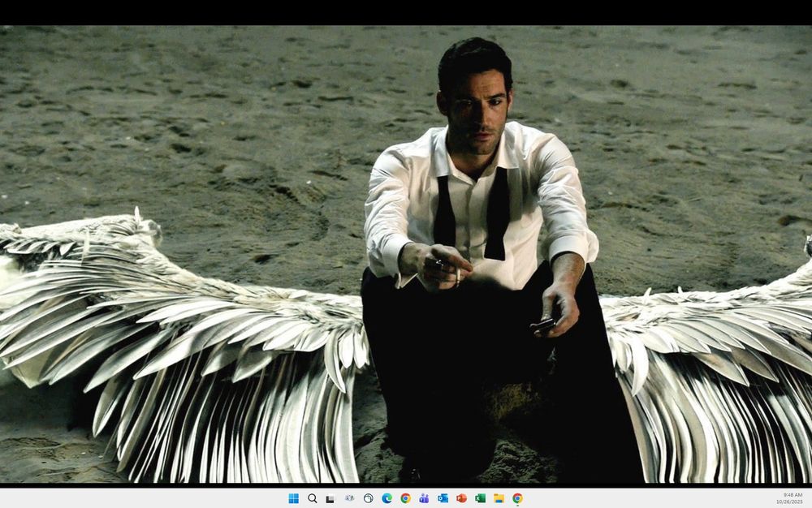Open Task View in the taskbar

point(330,499)
